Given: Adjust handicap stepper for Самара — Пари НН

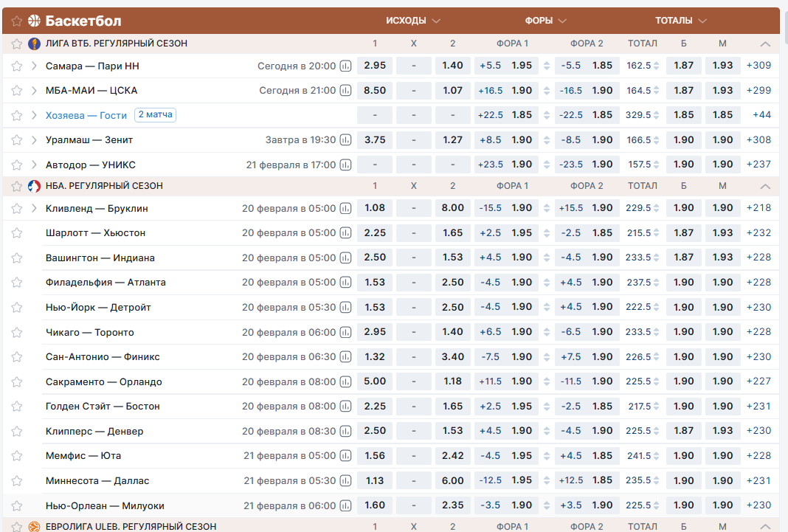Looking at the screenshot, I should point(547,66).
